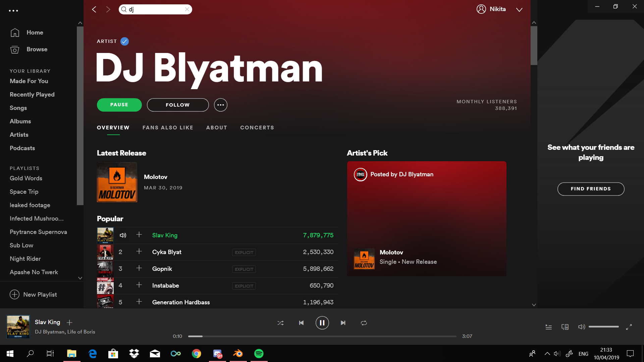
Task: Switch to the Fans Also Like tab
Action: (168, 128)
